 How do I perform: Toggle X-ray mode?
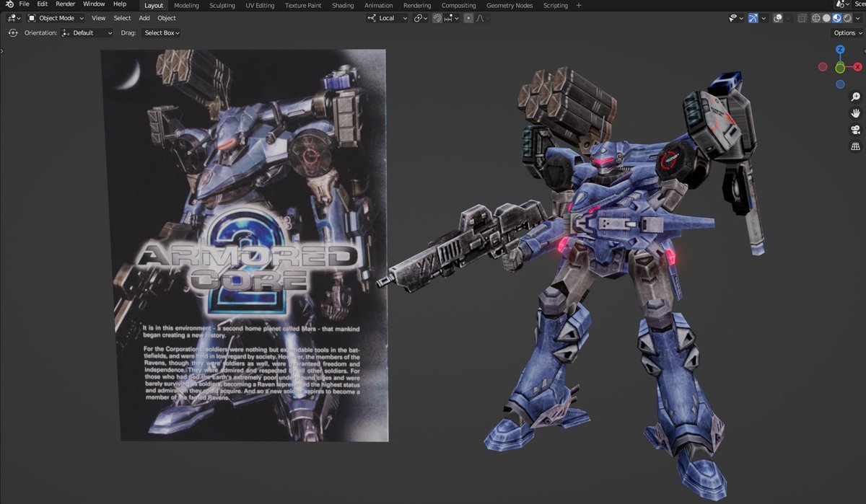click(802, 18)
